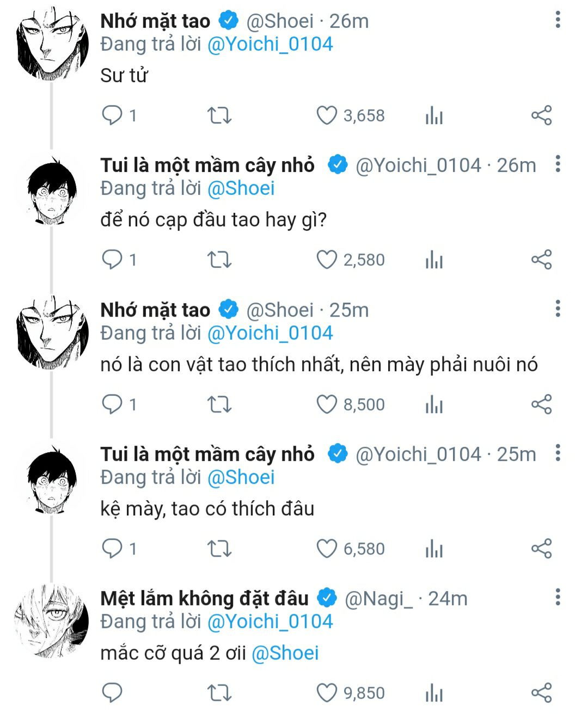Image resolution: width=588 pixels, height=714 pixels.
Task: Open Nagi_'s profile picture
Action: click(52, 620)
